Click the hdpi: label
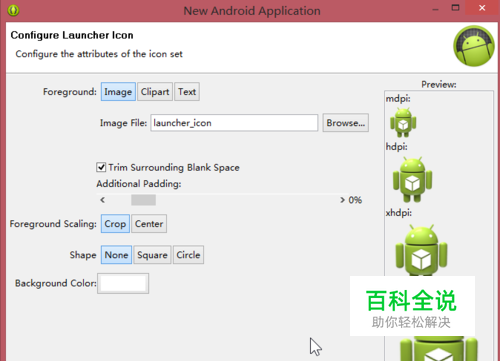This screenshot has width=500, height=361. [x=396, y=147]
